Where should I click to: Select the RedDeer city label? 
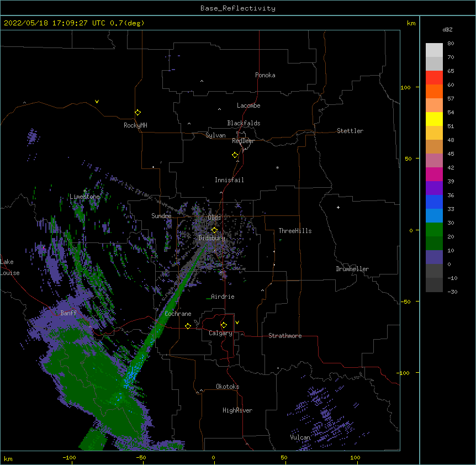point(243,141)
